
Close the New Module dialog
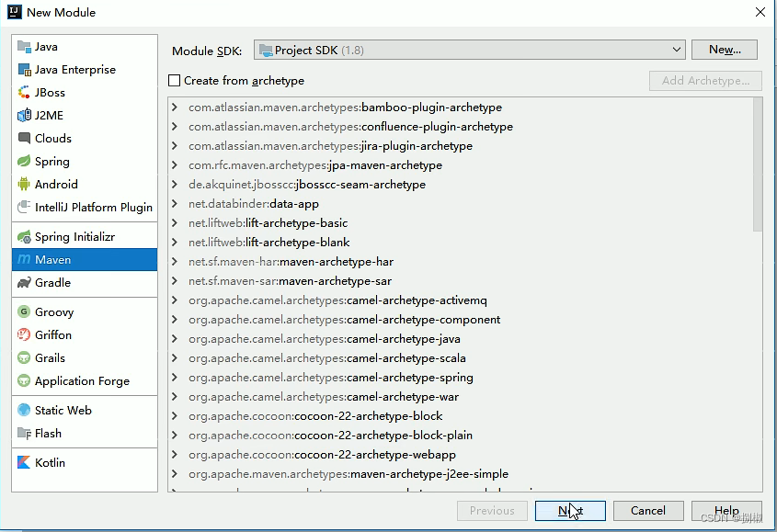760,12
